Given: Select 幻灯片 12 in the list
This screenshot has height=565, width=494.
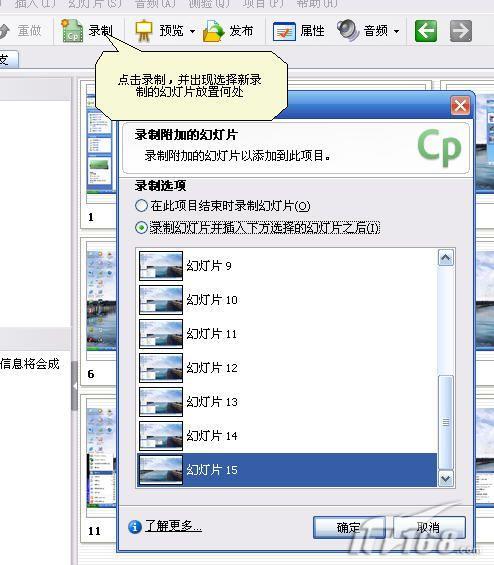Looking at the screenshot, I should (x=287, y=368).
